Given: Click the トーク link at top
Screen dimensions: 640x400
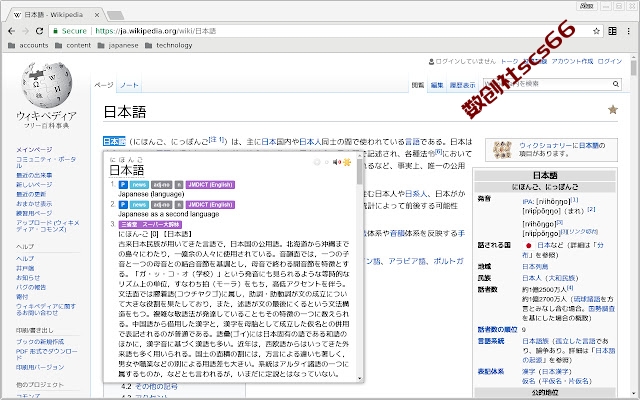Looking at the screenshot, I should (x=509, y=61).
